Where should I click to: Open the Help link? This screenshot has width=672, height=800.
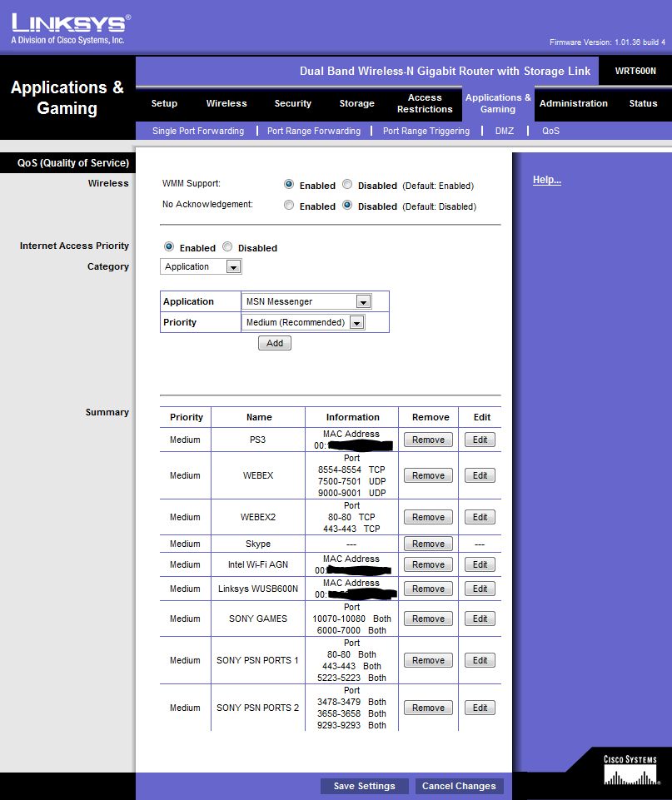(x=546, y=180)
